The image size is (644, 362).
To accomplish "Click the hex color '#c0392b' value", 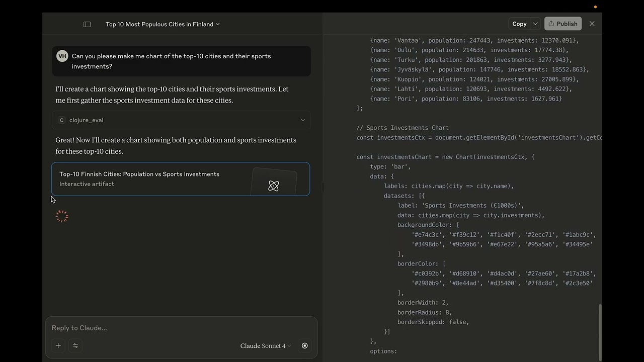I will coord(427,274).
